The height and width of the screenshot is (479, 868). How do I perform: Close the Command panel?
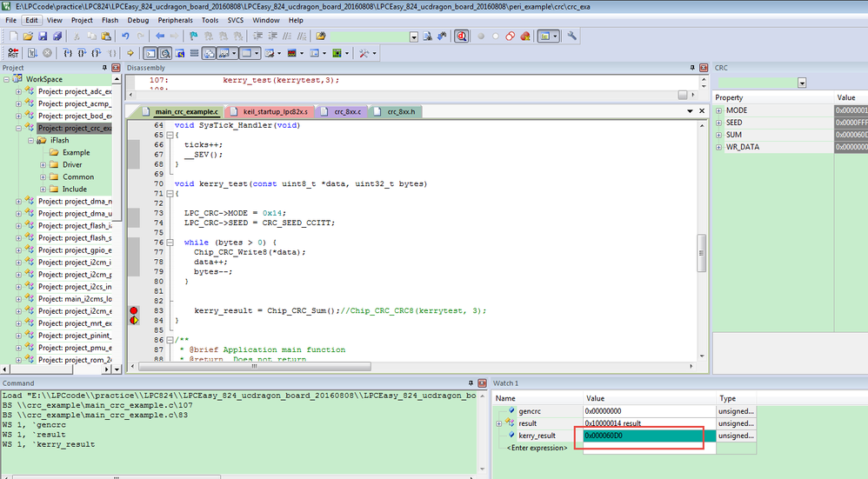tap(482, 383)
